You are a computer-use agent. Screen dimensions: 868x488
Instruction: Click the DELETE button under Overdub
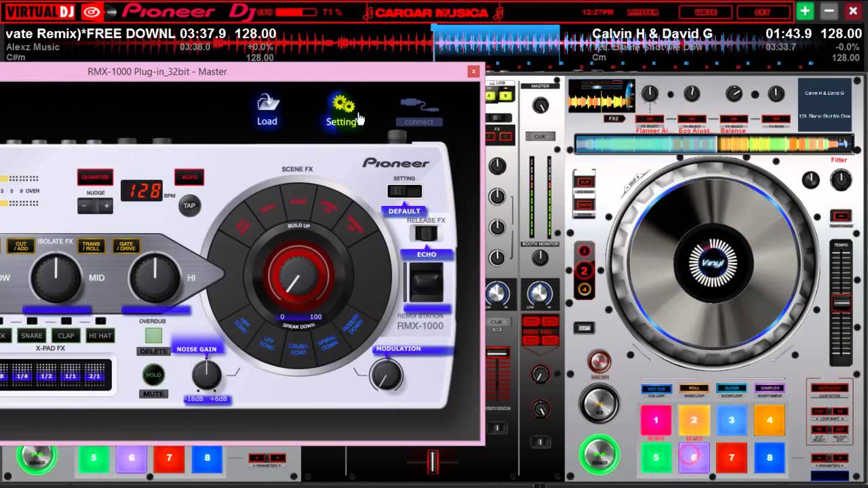tap(153, 352)
